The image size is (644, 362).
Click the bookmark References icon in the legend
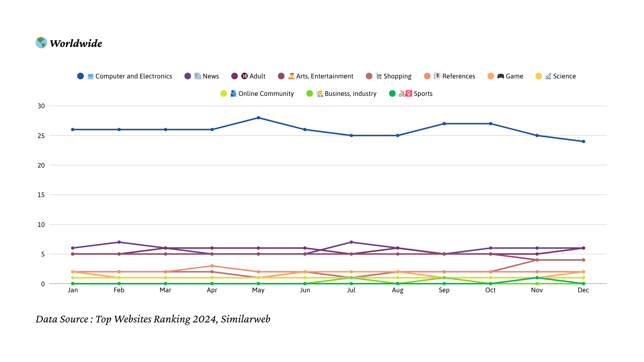pyautogui.click(x=437, y=76)
